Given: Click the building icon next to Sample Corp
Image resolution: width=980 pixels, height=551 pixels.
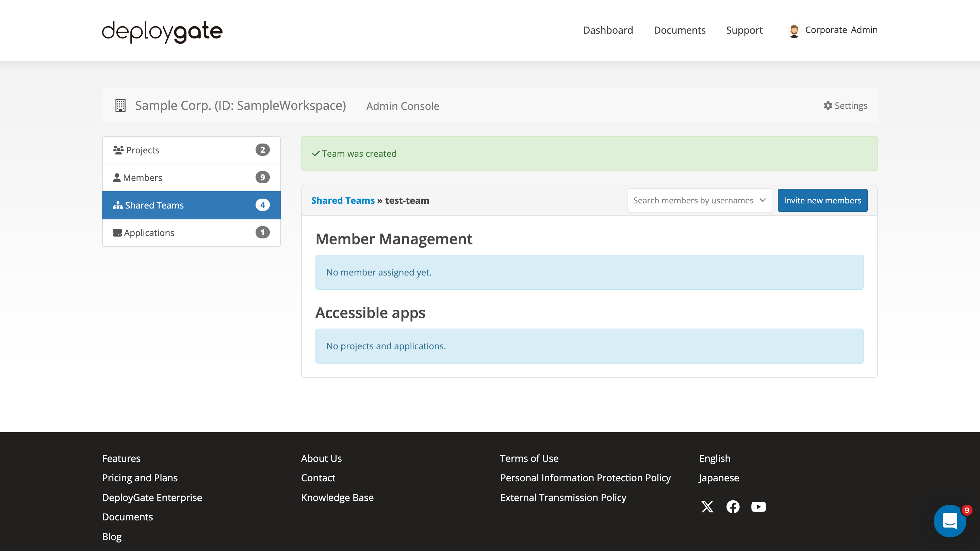Looking at the screenshot, I should tap(120, 105).
